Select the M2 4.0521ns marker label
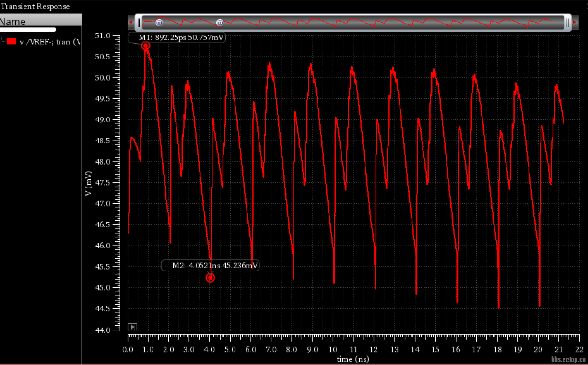The height and width of the screenshot is (365, 588). coord(216,266)
